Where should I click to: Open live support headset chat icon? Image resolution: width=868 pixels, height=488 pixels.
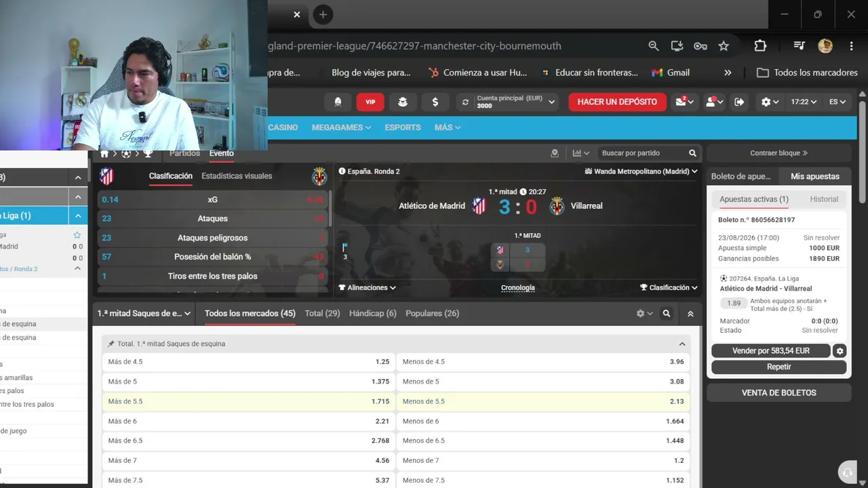click(846, 472)
